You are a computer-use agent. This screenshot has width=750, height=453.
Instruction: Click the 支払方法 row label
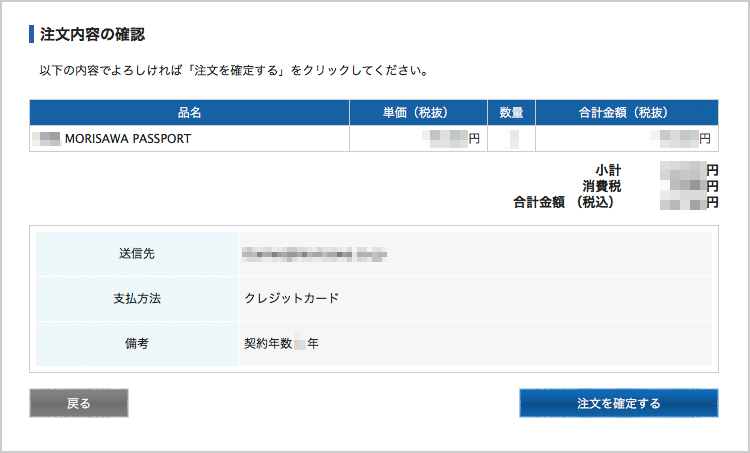tap(136, 298)
